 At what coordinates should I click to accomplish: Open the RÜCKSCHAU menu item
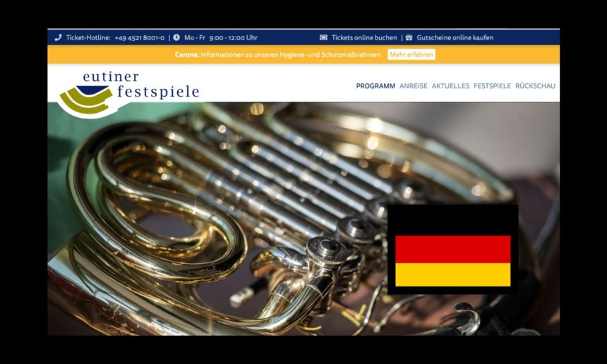(x=535, y=86)
